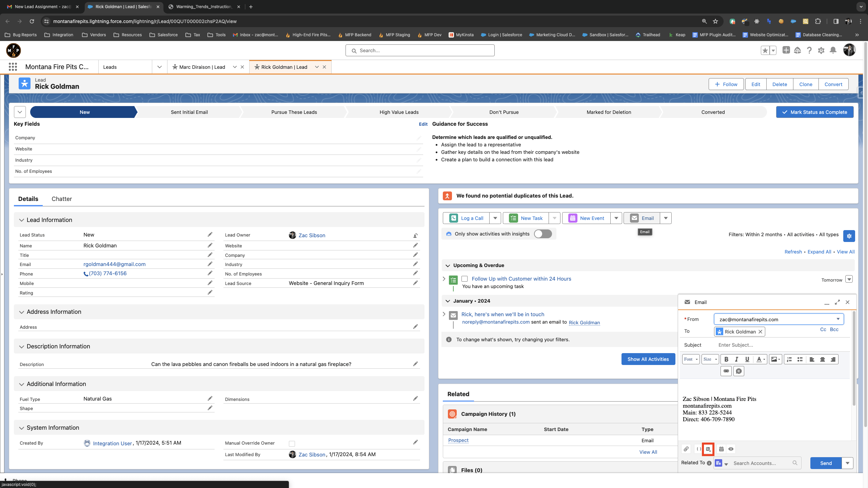Click the global actions plus icon
The height and width of the screenshot is (488, 868).
786,50
